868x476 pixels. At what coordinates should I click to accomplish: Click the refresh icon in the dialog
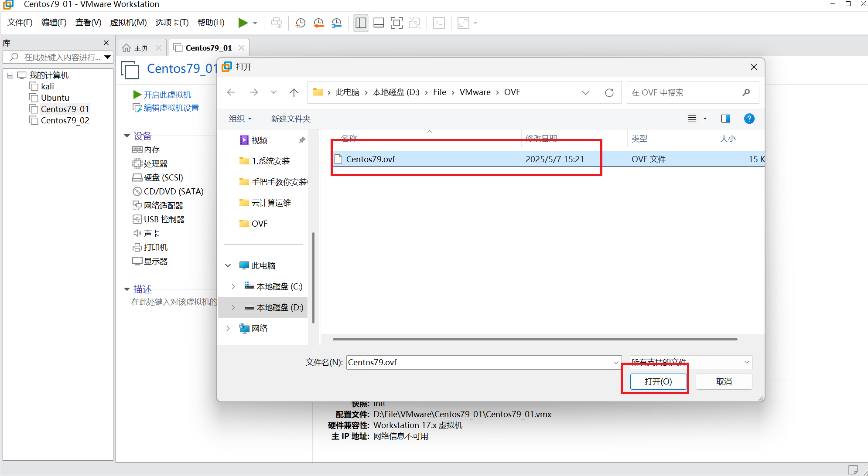609,92
